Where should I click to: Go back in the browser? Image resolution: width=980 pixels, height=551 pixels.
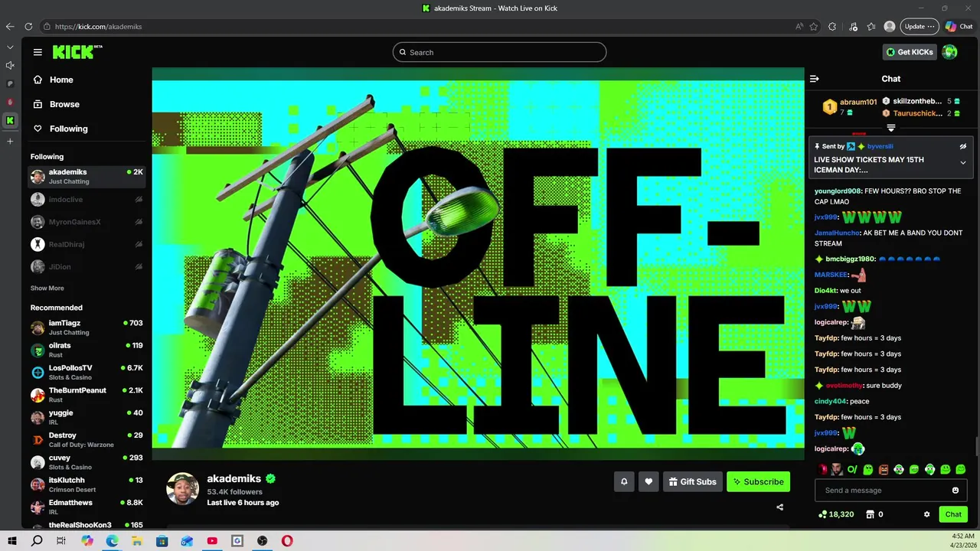[10, 27]
